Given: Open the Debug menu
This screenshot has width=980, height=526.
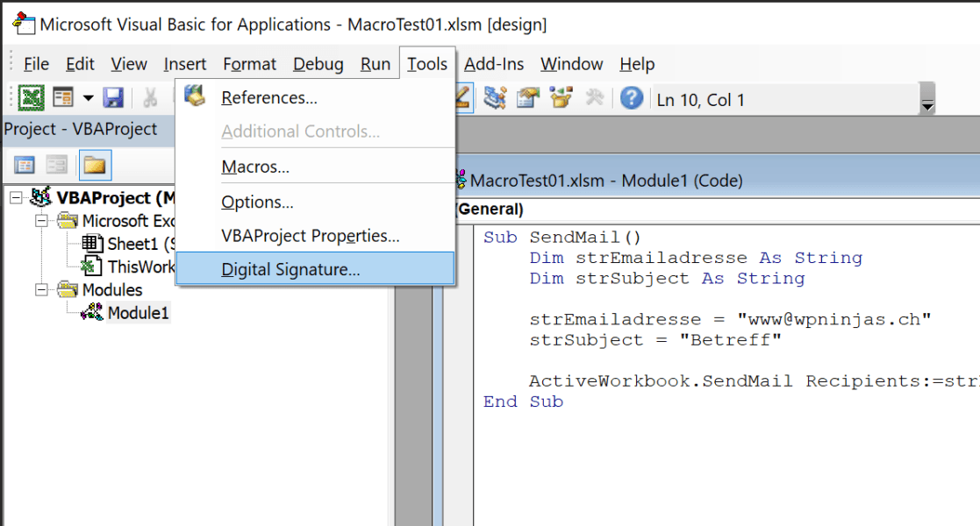Looking at the screenshot, I should click(x=318, y=64).
